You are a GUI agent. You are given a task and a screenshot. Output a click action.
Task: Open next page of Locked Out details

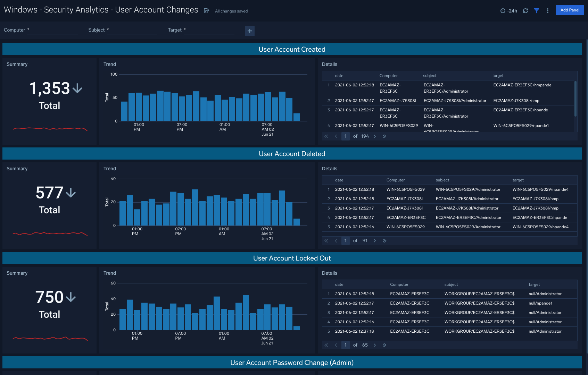(x=375, y=345)
